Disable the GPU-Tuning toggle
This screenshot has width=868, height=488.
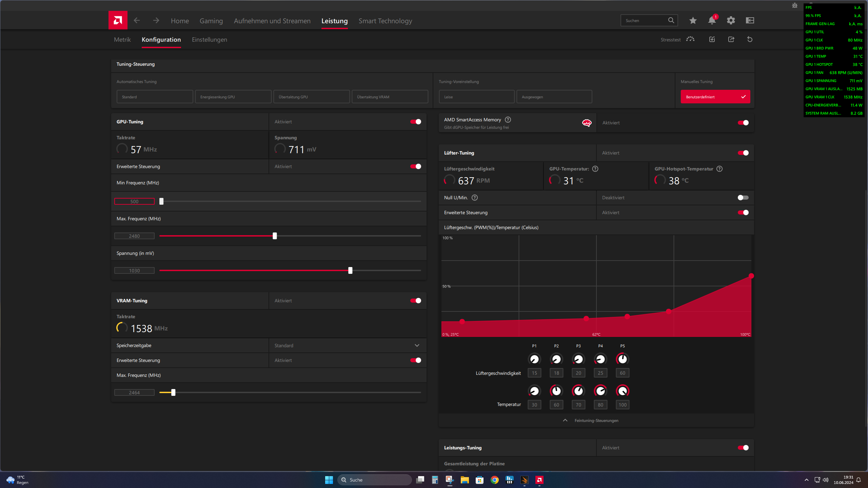(x=415, y=122)
